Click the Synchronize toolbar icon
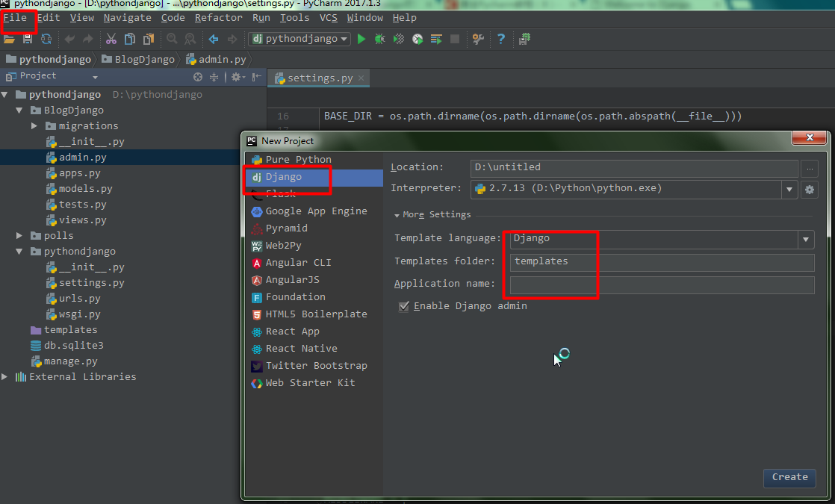The height and width of the screenshot is (504, 835). pos(46,39)
